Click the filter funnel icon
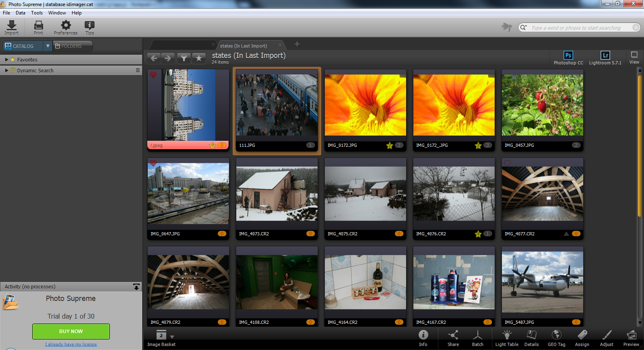The image size is (644, 350). coord(184,58)
